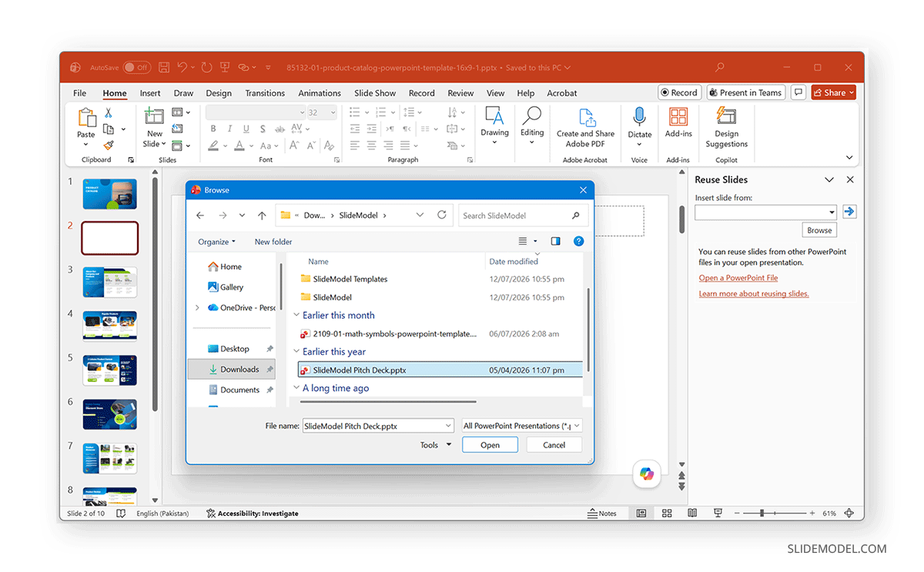The width and height of the screenshot is (924, 572).
Task: Switch to Slide Sorter view icon
Action: [667, 513]
